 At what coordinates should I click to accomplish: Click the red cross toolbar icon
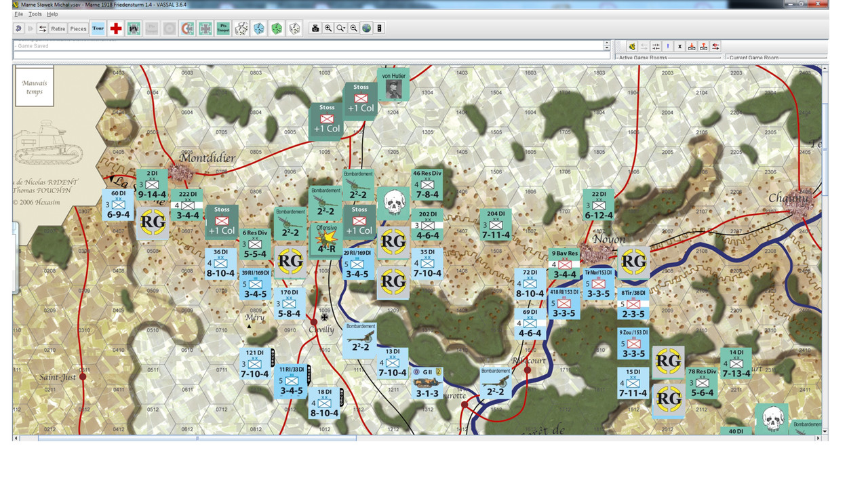116,28
